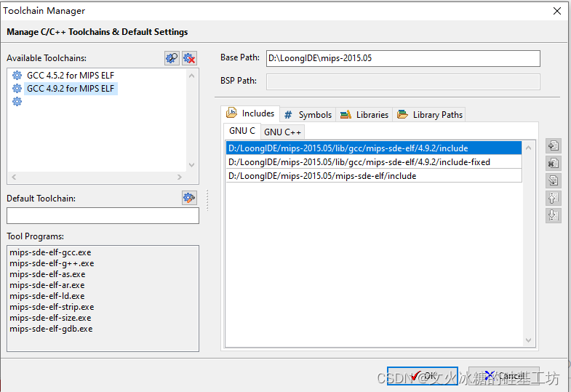Click the Cancel button
The height and width of the screenshot is (392, 571).
point(504,375)
